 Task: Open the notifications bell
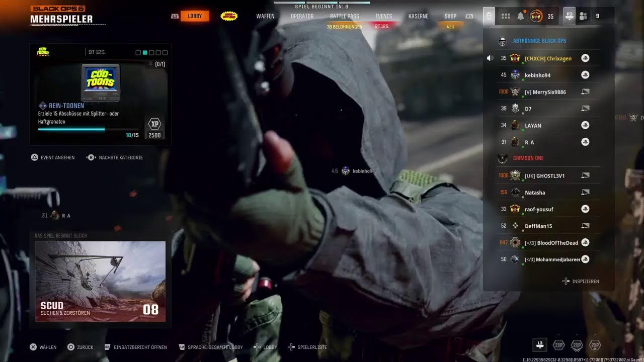pyautogui.click(x=521, y=16)
